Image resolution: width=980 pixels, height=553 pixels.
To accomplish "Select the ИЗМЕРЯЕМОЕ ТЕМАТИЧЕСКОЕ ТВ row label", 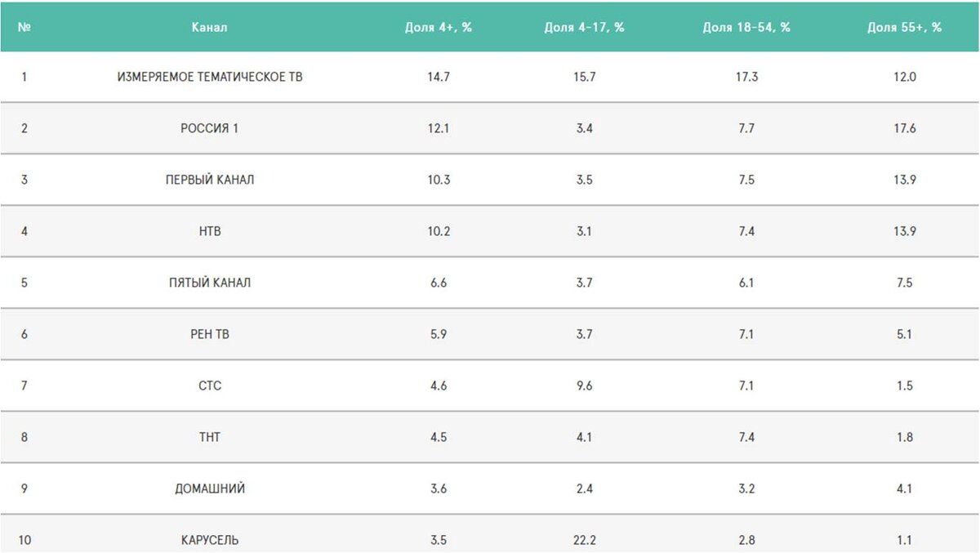I will click(x=210, y=77).
